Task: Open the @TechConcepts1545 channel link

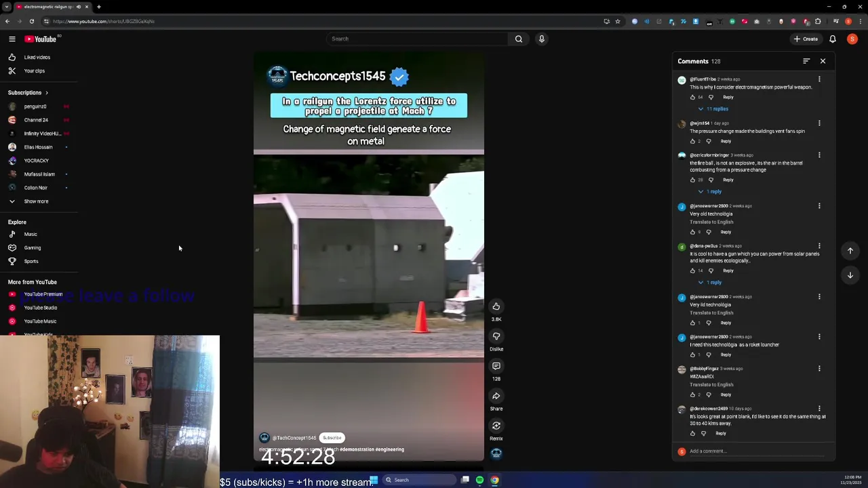Action: pyautogui.click(x=294, y=438)
